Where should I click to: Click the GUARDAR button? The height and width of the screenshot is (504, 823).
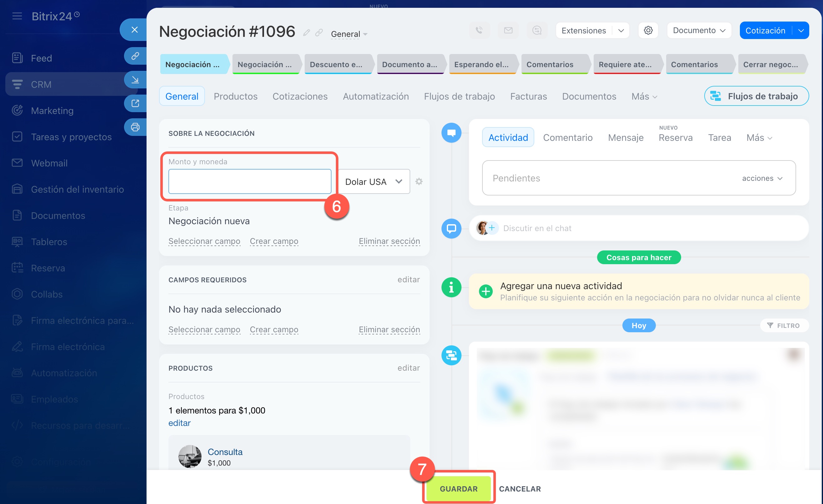pos(458,489)
